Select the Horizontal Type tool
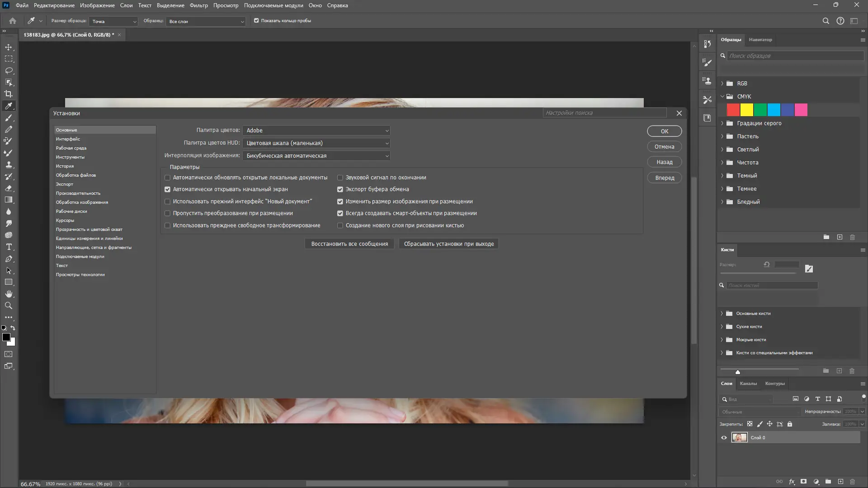The height and width of the screenshot is (488, 868). click(x=9, y=247)
